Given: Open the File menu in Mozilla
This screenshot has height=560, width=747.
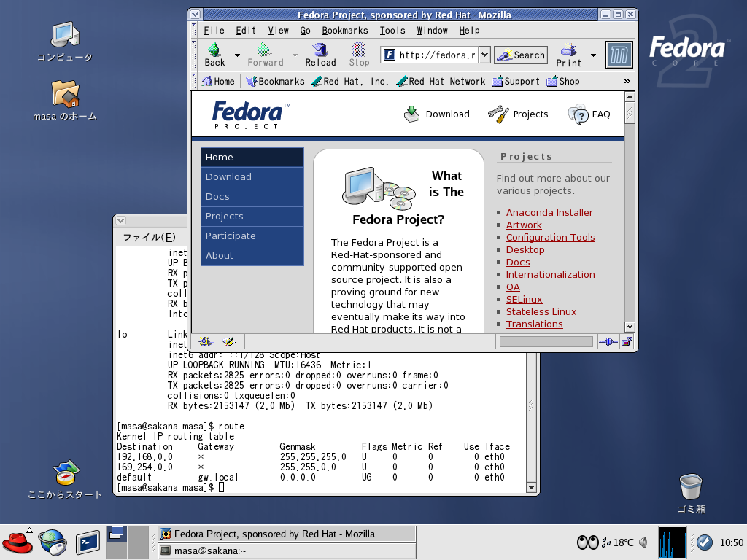Looking at the screenshot, I should tap(214, 31).
